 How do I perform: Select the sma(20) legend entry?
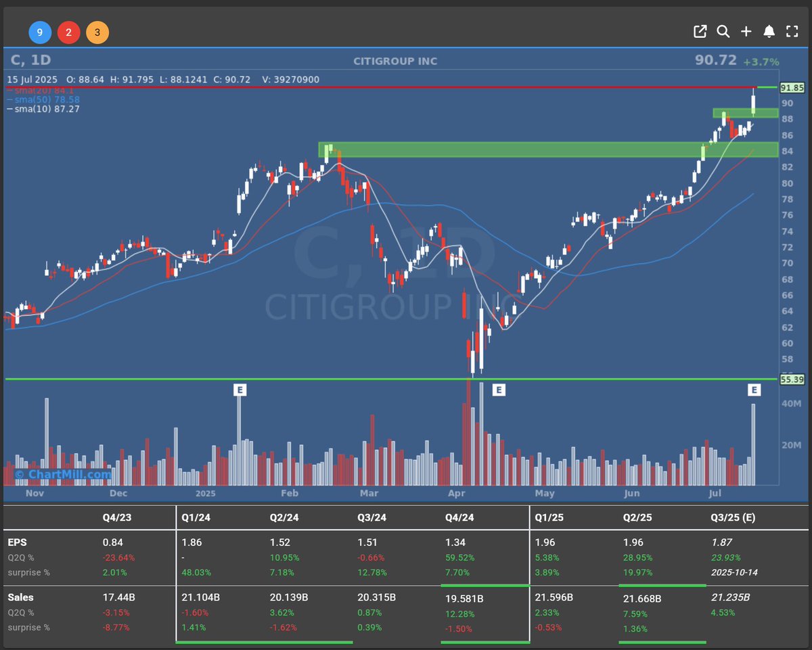pyautogui.click(x=41, y=90)
